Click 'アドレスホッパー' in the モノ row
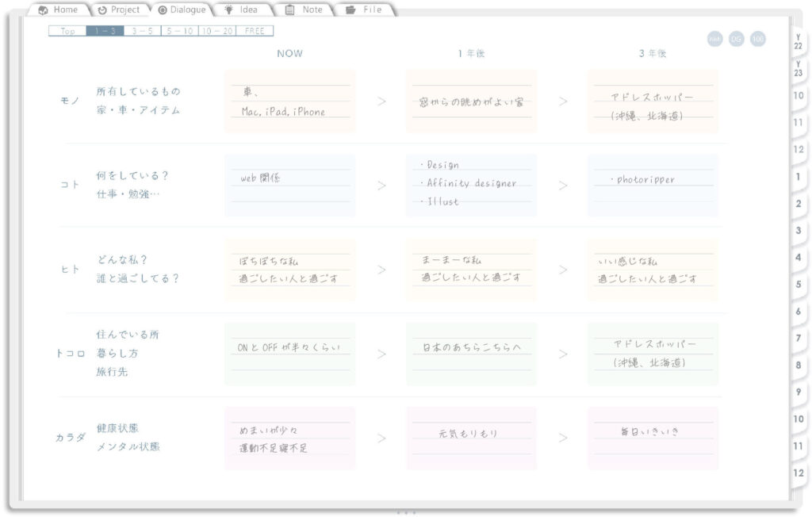Screen dimensions: 812x517 coord(651,97)
